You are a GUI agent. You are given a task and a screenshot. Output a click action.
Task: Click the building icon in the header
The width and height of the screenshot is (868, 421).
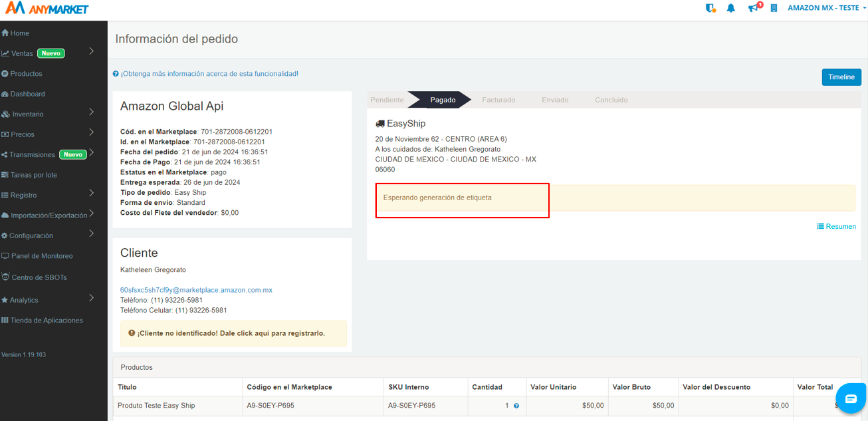pyautogui.click(x=774, y=8)
